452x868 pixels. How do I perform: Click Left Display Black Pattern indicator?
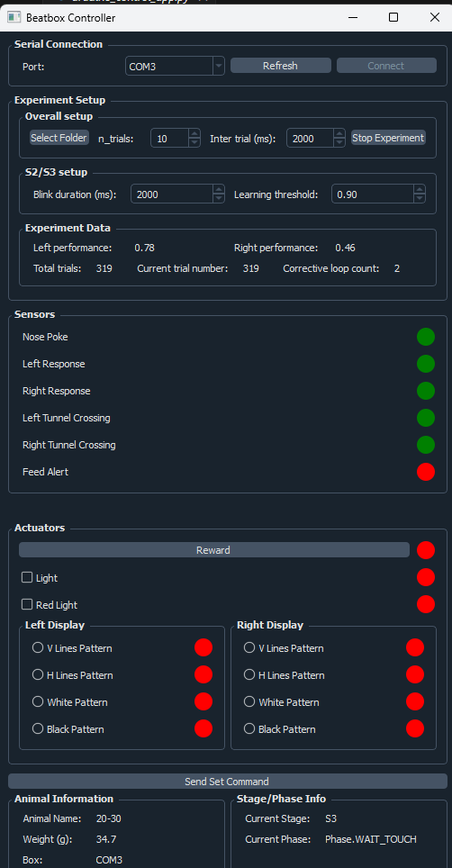pyautogui.click(x=203, y=729)
